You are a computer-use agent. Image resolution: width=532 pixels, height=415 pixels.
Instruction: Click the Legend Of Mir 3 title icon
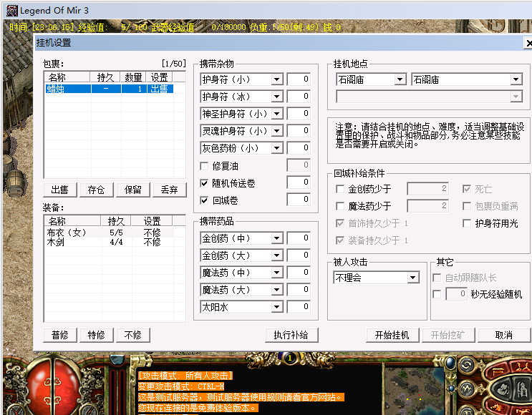[x=12, y=11]
